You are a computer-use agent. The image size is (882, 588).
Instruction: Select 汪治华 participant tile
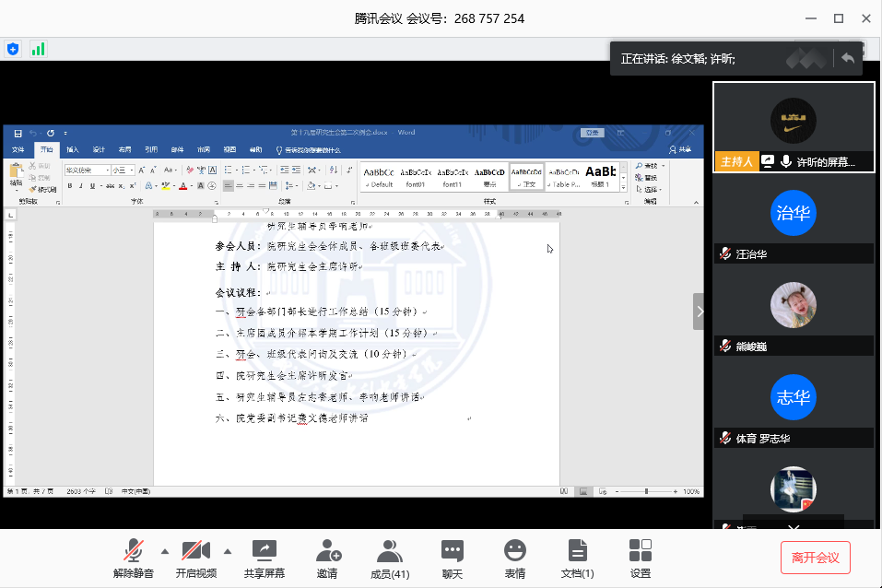coord(794,214)
